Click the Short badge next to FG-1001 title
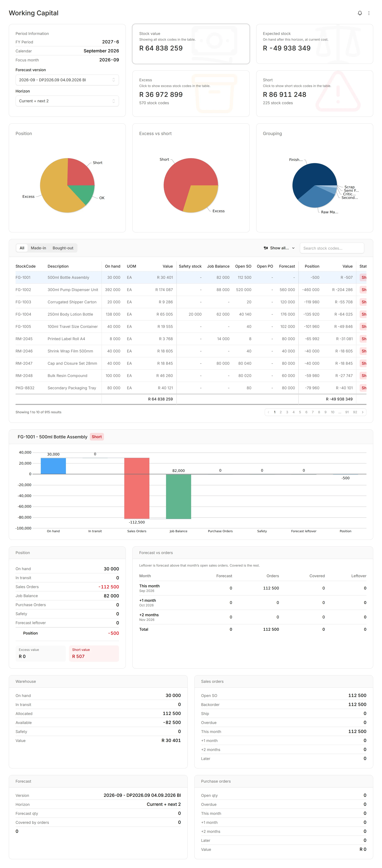382x868 pixels. 97,437
